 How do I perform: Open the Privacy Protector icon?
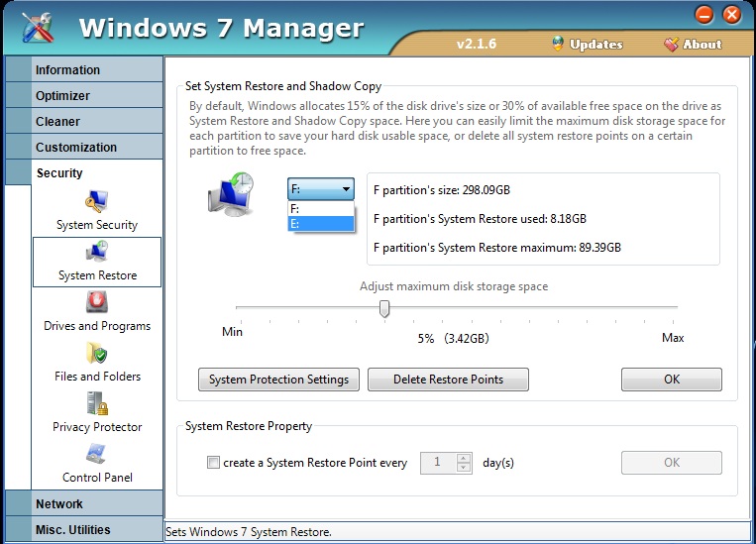click(97, 403)
